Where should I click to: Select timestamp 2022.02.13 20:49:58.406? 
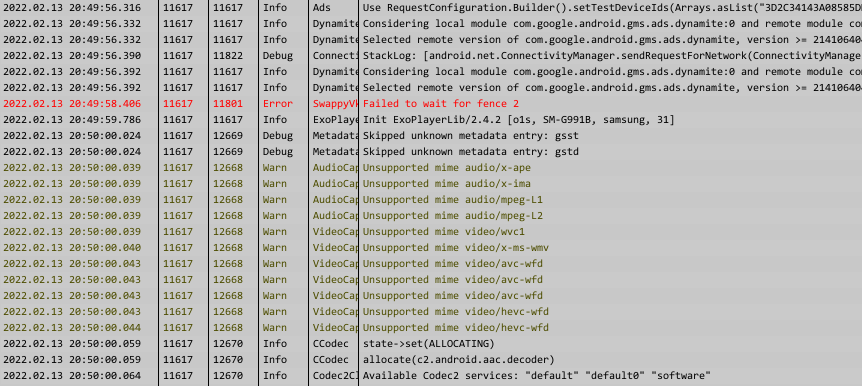[72, 104]
